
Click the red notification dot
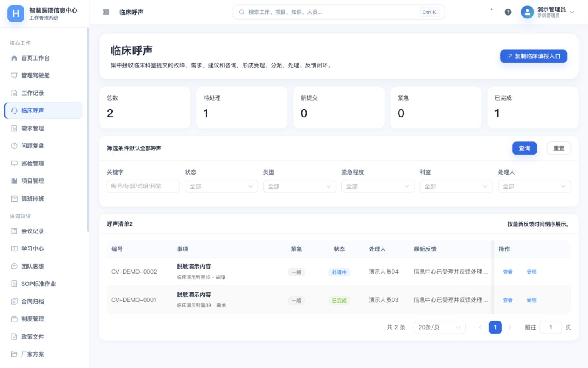(492, 9)
